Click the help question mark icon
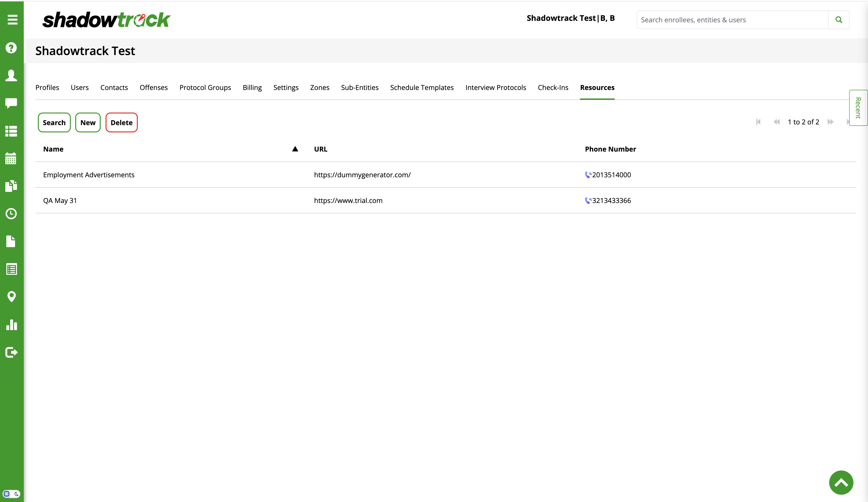Viewport: 868px width, 502px height. (x=11, y=48)
